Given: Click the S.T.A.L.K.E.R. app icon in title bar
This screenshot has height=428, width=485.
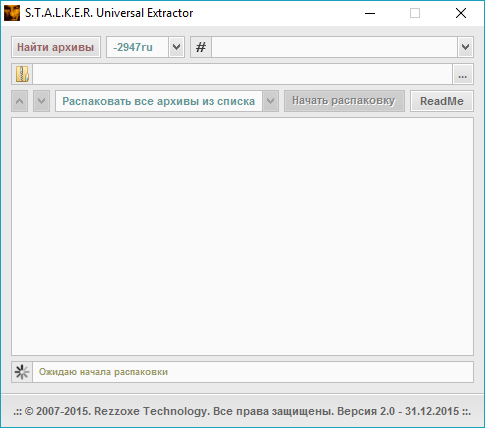Looking at the screenshot, I should [x=12, y=13].
